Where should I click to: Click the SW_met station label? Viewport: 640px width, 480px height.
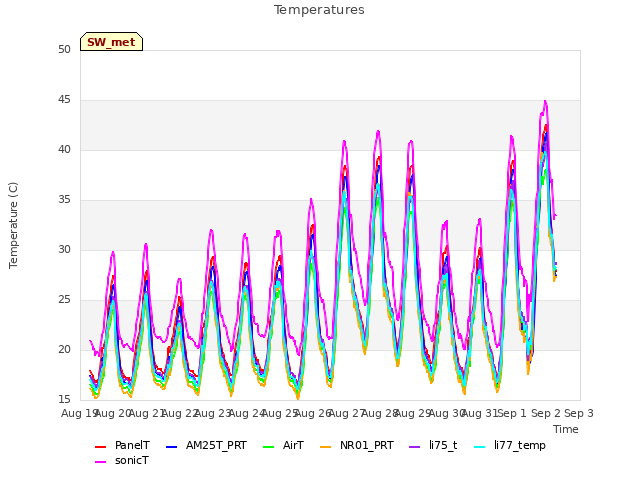pos(111,42)
